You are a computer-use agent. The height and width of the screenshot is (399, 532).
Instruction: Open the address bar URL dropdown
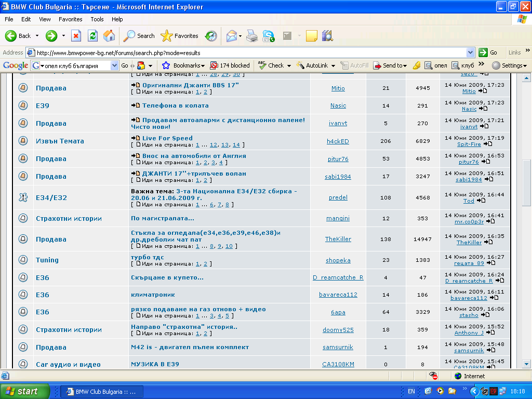[x=470, y=52]
